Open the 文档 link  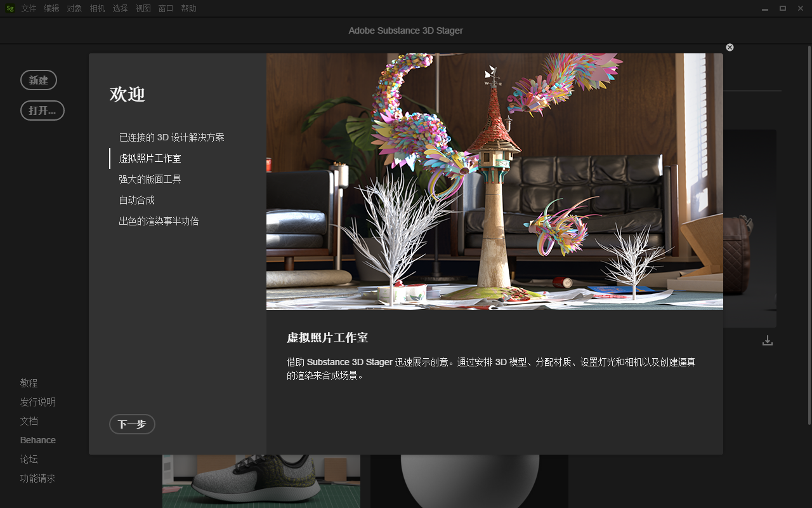click(29, 421)
